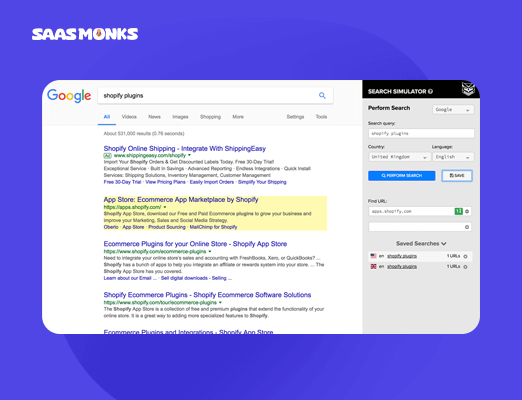This screenshot has height=400, width=522.
Task: Click the Save button
Action: [x=457, y=176]
